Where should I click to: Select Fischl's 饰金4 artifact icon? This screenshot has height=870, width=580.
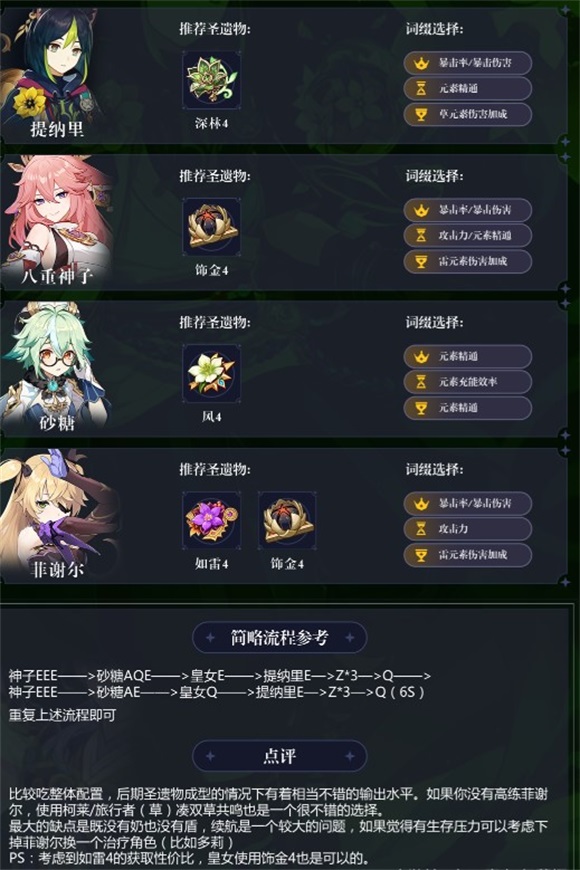coord(287,521)
